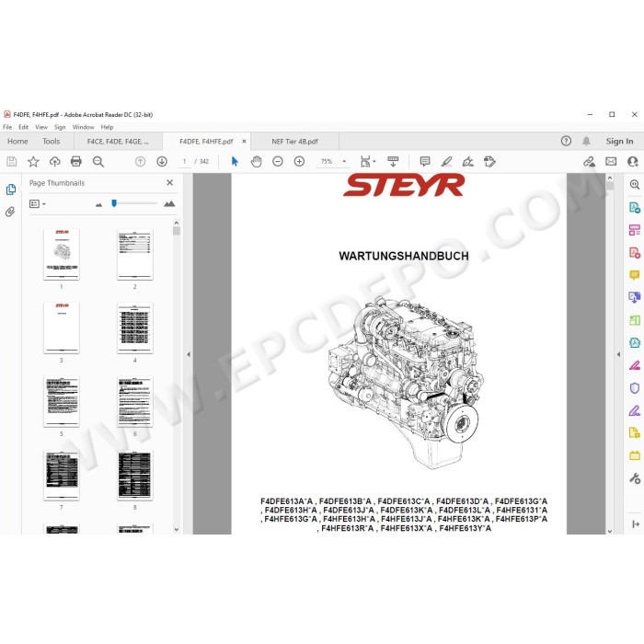This screenshot has height=644, width=644.
Task: Click the thumbnail size slider handle
Action: (114, 203)
